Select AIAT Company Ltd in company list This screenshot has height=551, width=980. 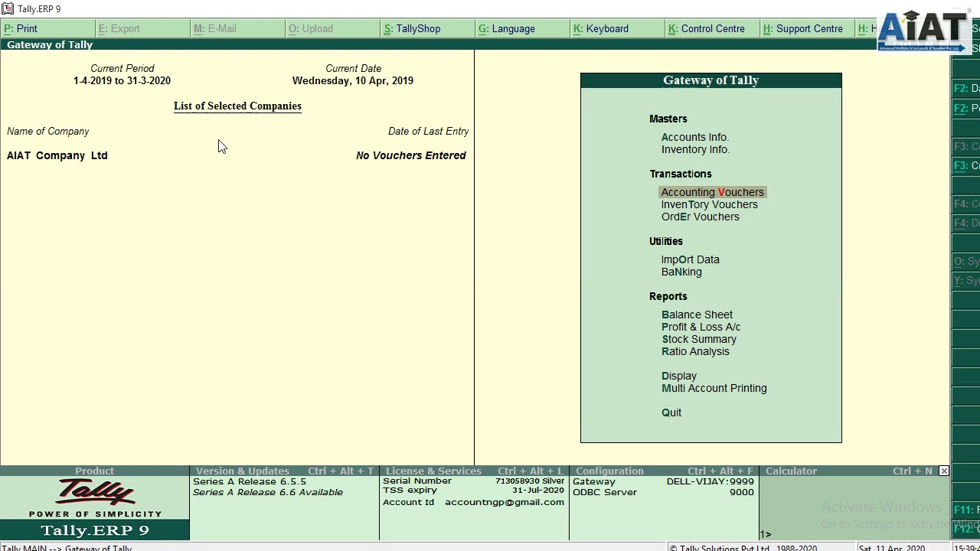click(57, 155)
